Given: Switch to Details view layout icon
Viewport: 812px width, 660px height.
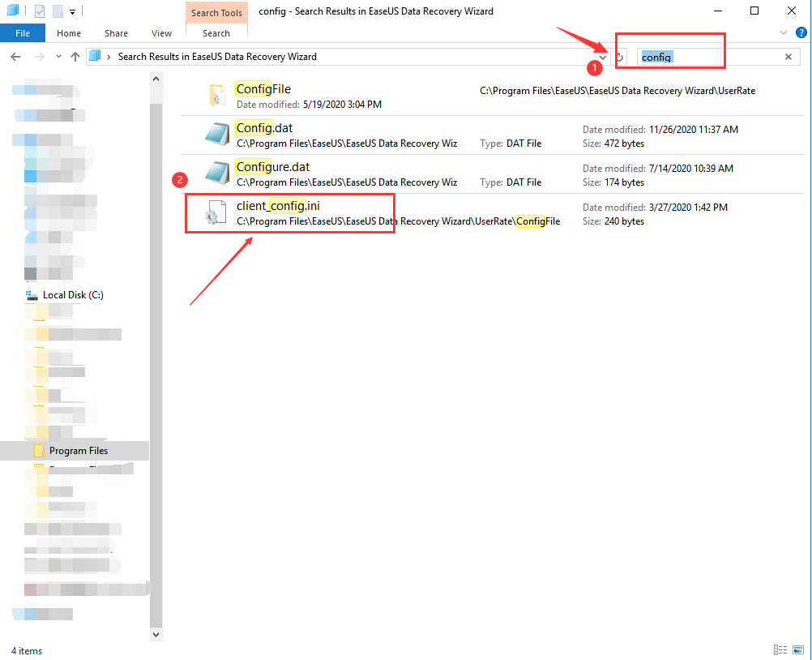Looking at the screenshot, I should 780,649.
